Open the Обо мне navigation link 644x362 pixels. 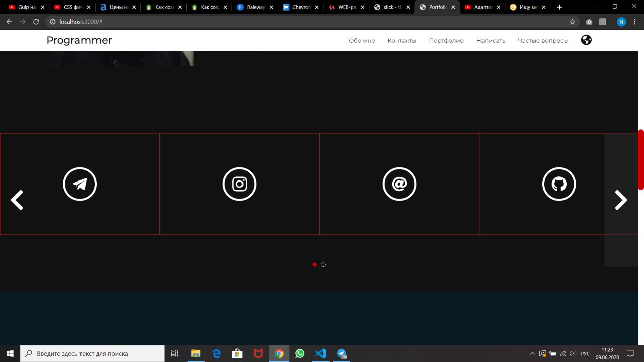click(x=362, y=41)
